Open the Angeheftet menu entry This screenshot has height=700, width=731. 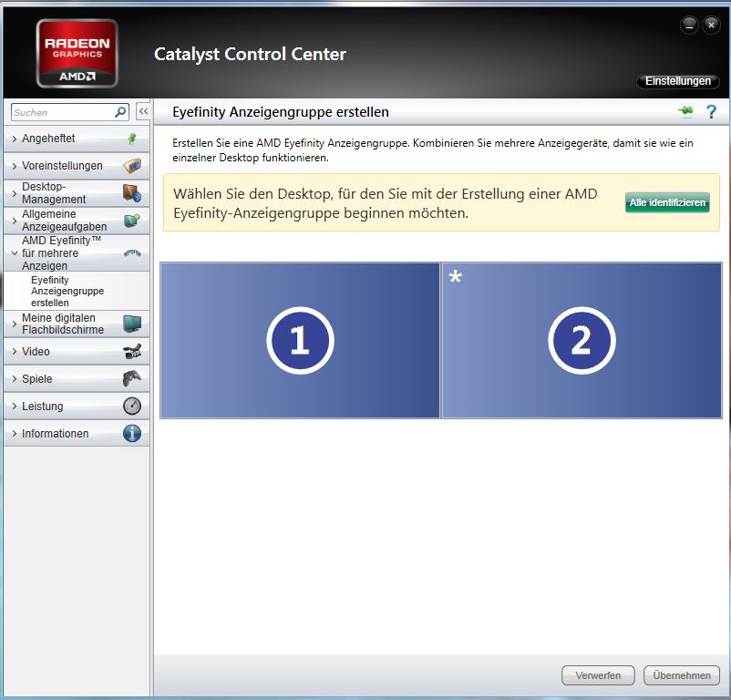(77, 139)
